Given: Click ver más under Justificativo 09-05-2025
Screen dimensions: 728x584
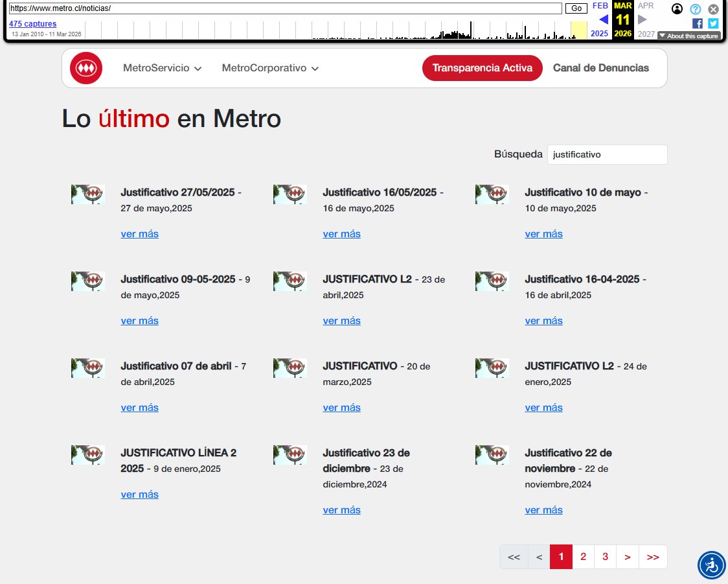Looking at the screenshot, I should pos(140,321).
